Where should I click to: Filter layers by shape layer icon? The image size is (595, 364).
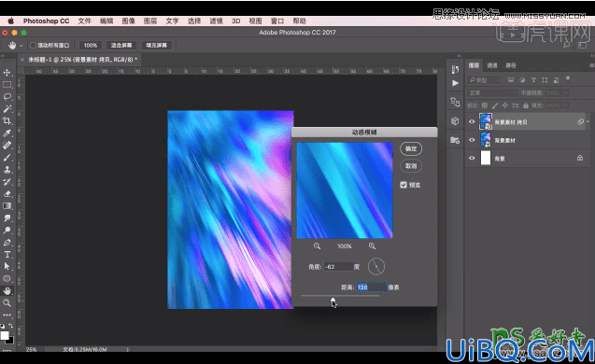545,80
